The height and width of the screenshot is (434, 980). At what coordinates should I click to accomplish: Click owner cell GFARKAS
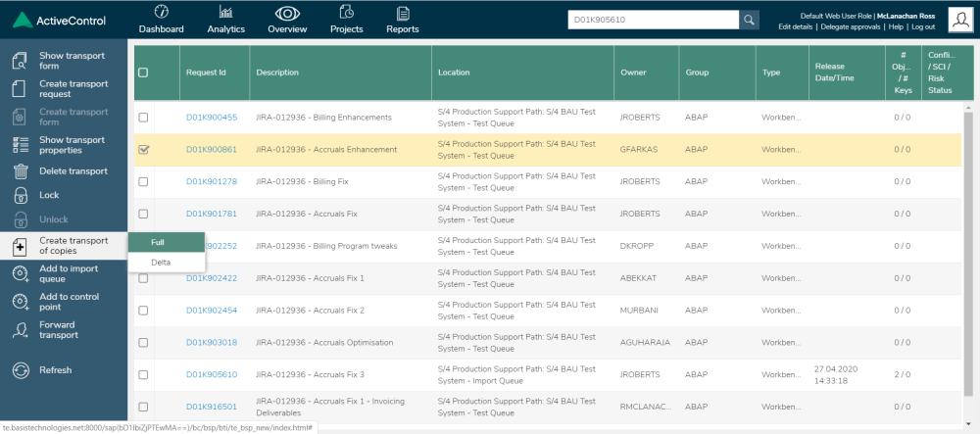click(639, 150)
